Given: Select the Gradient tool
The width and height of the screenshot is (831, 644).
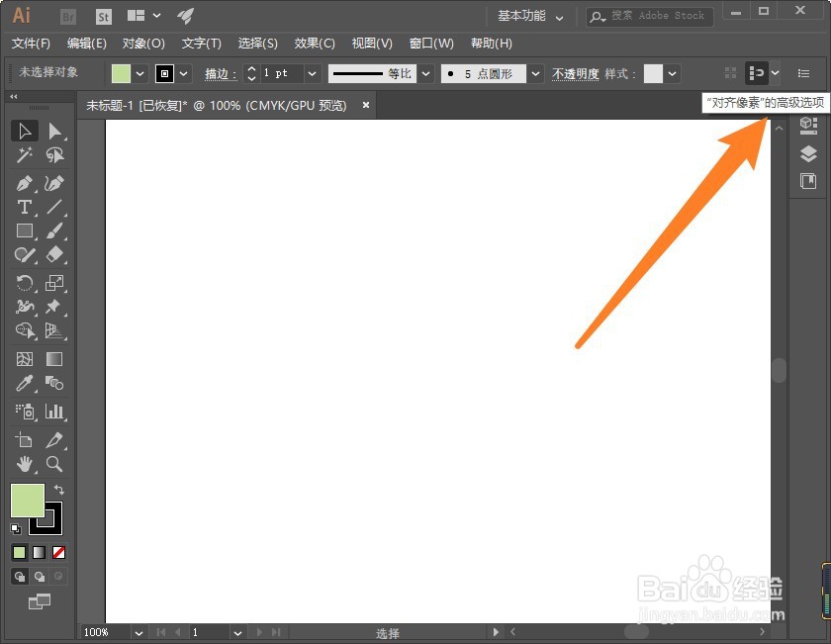Looking at the screenshot, I should [54, 359].
